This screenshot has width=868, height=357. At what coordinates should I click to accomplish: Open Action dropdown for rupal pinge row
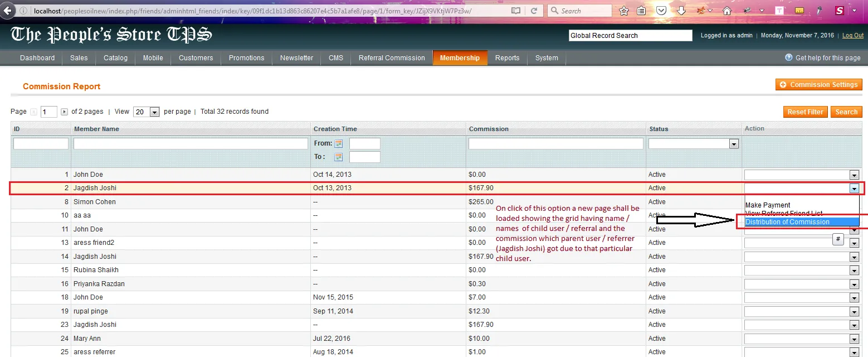pyautogui.click(x=802, y=311)
